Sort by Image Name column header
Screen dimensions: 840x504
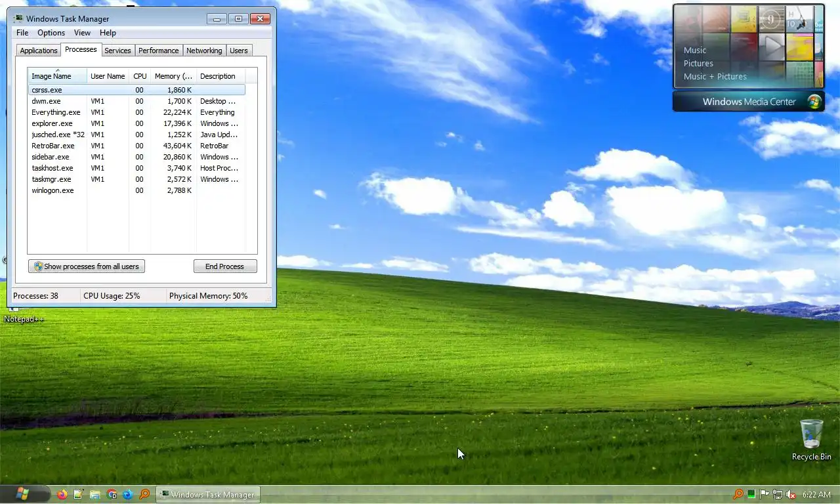pos(57,76)
